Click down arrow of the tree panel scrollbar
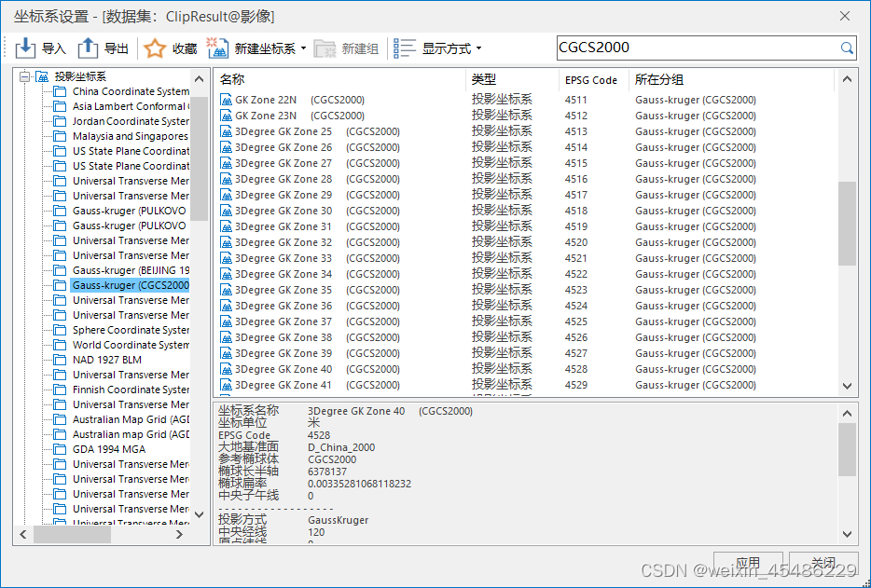The image size is (871, 588). 200,515
